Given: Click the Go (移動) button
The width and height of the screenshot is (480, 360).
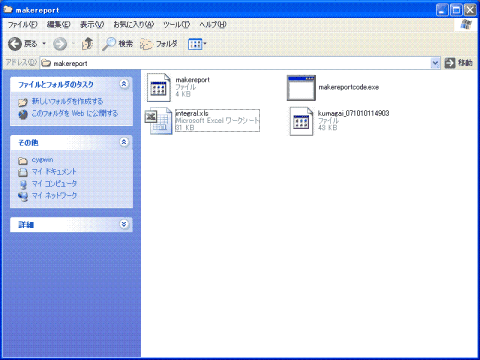Looking at the screenshot, I should tap(459, 63).
